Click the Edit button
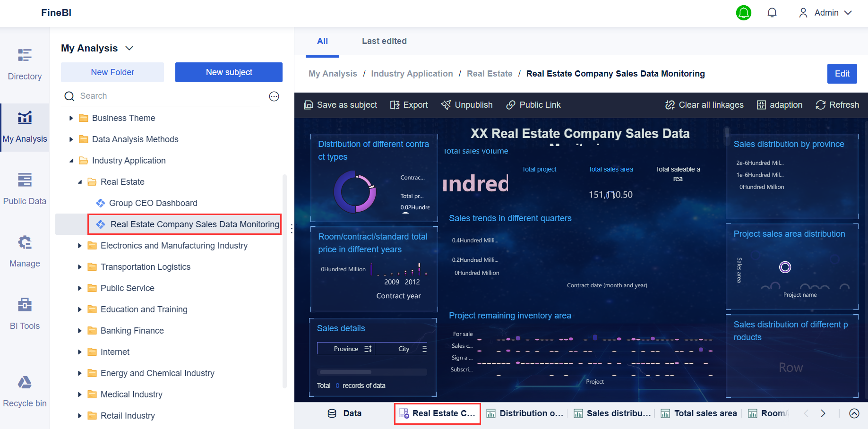This screenshot has height=429, width=868. tap(842, 74)
